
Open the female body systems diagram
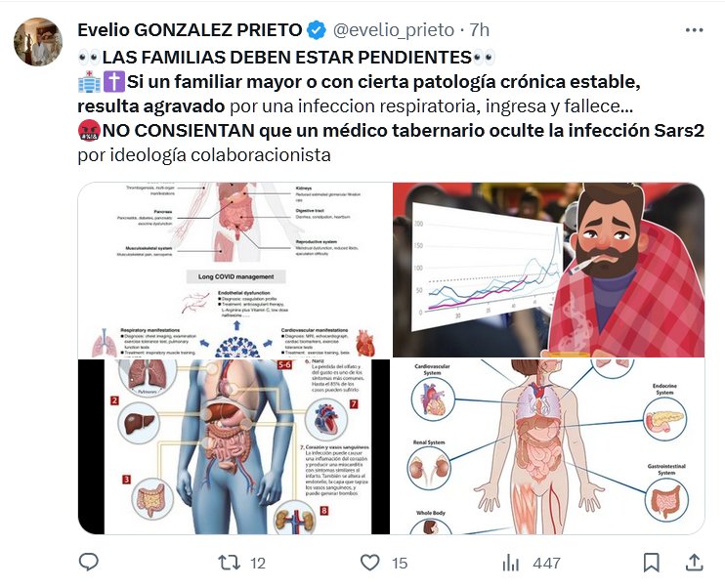coord(549,446)
